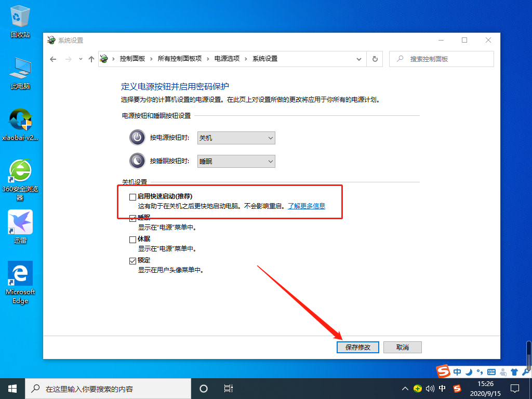Click the address bar chevron dropdown
This screenshot has width=532, height=399.
pyautogui.click(x=358, y=59)
